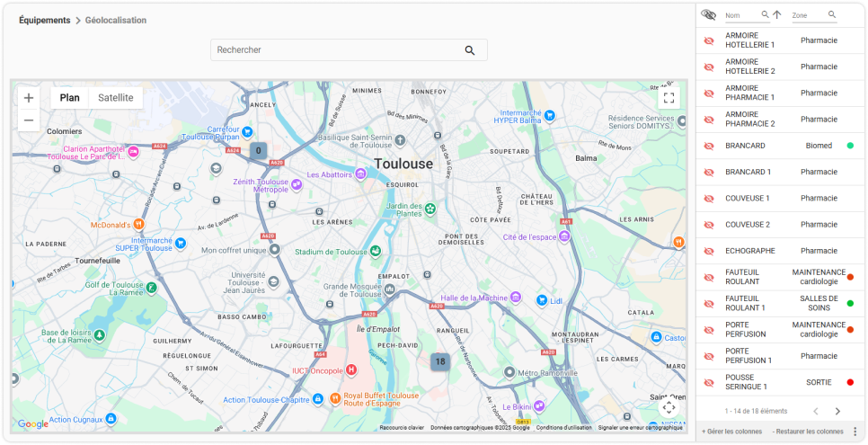Switch map to Satellite view
Image resolution: width=868 pixels, height=445 pixels.
tap(116, 98)
